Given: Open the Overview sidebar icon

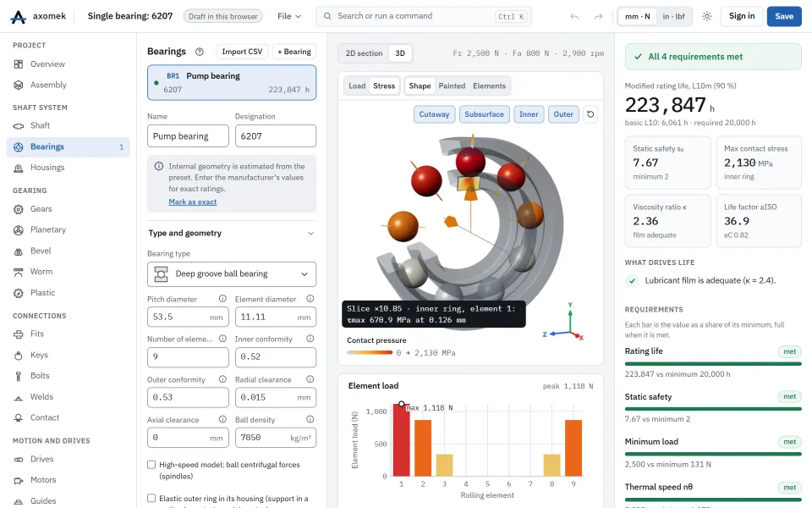Looking at the screenshot, I should click(x=19, y=64).
